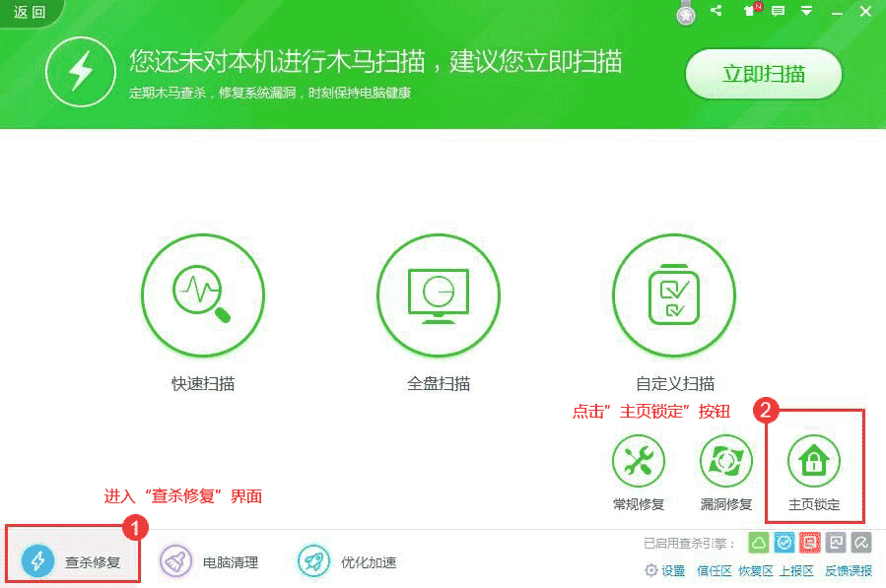Screen dimensions: 886x588
Task: Close the security window
Action: [x=865, y=11]
